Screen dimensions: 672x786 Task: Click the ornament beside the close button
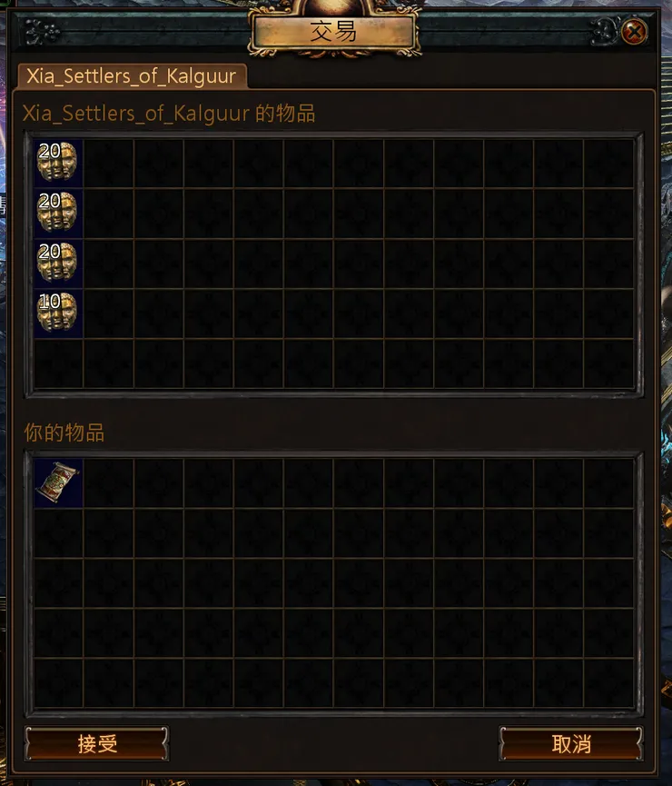click(x=605, y=32)
